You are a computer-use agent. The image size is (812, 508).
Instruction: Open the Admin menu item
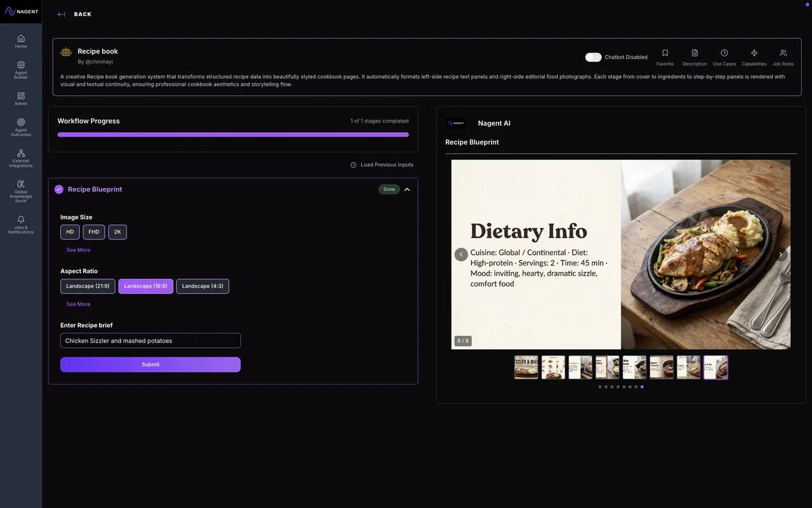(21, 98)
